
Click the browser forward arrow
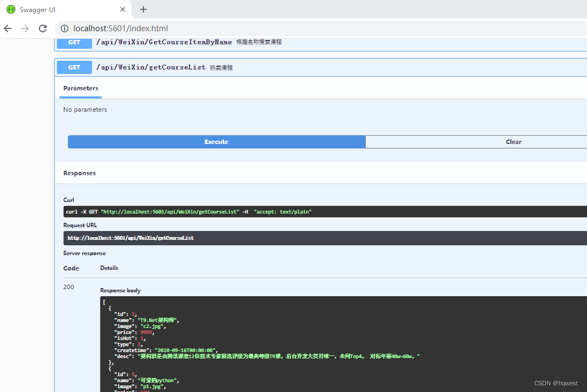[25, 28]
